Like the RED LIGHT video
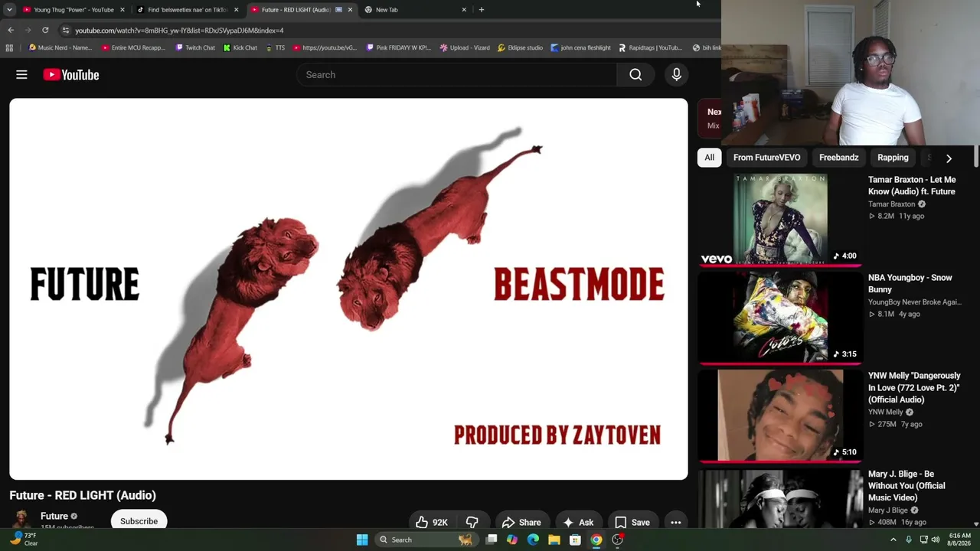 click(432, 522)
